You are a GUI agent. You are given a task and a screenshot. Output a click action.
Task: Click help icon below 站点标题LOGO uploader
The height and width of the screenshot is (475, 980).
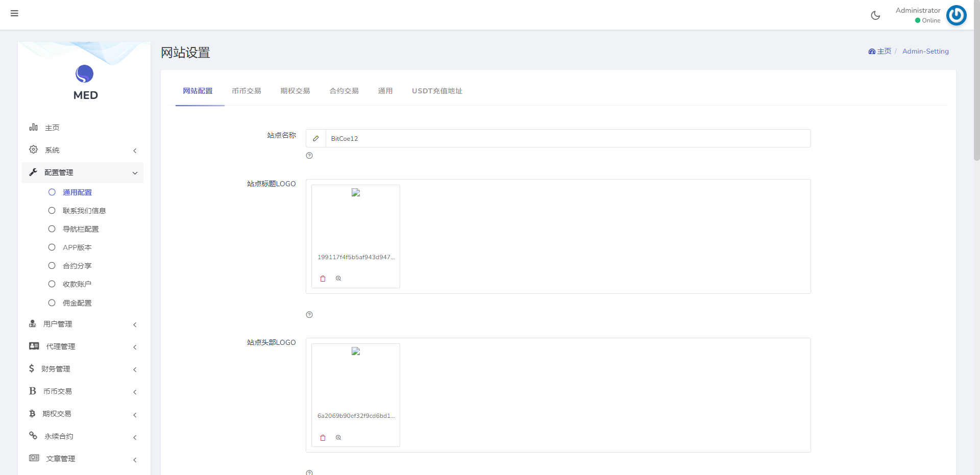click(309, 315)
